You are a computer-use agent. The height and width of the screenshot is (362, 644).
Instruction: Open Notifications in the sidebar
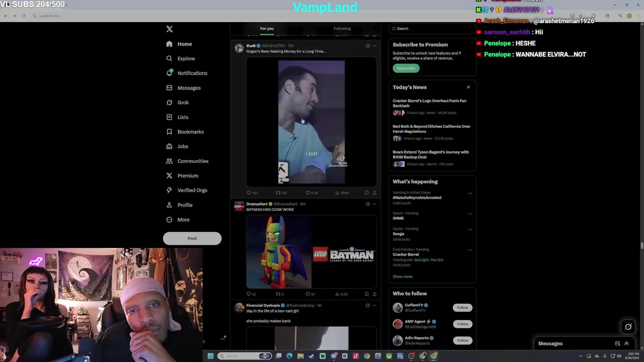(187, 73)
